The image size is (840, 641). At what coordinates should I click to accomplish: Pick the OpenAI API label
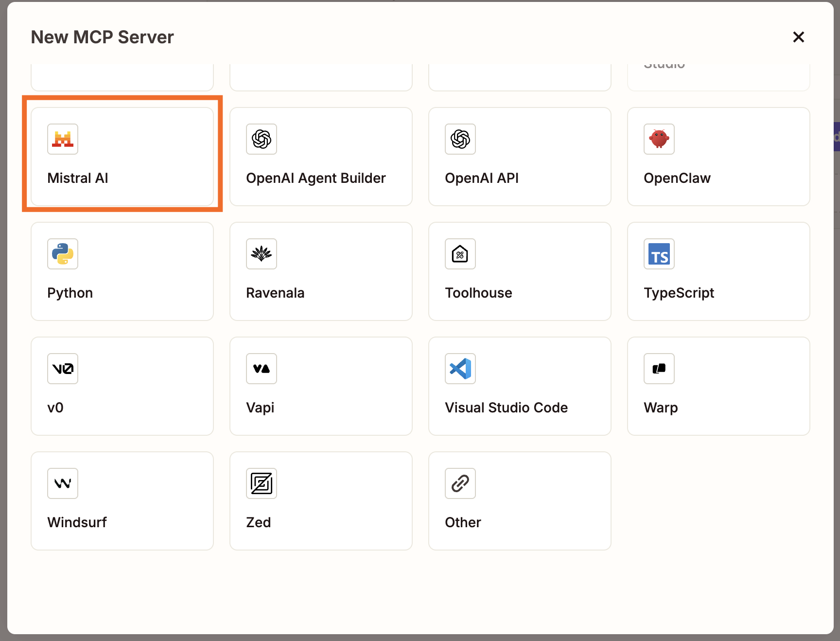(482, 178)
